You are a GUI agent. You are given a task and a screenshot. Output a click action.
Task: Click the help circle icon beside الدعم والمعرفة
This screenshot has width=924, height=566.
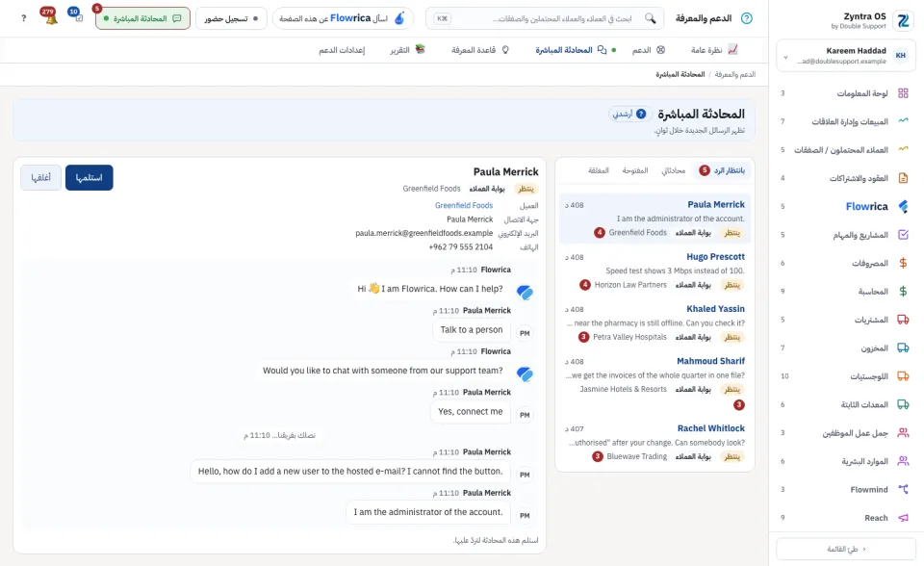tap(747, 18)
